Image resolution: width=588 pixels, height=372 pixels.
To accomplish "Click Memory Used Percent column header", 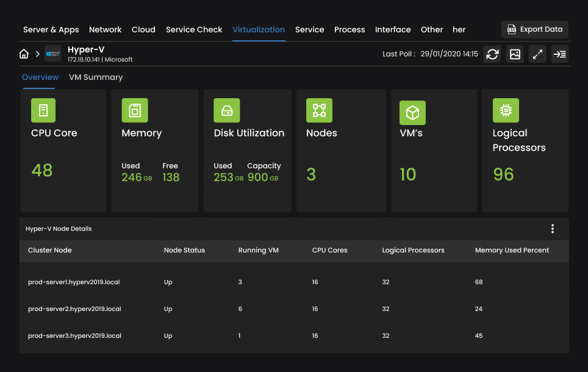I will pyautogui.click(x=512, y=250).
